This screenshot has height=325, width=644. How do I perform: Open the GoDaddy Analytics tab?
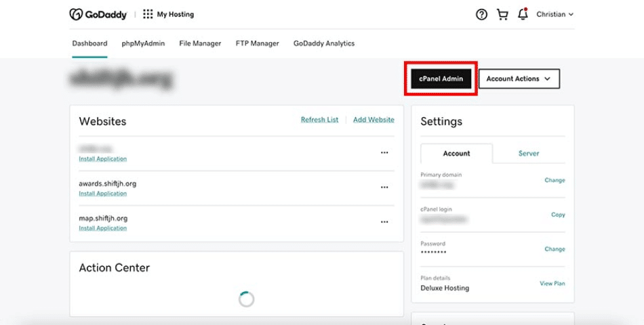coord(323,43)
